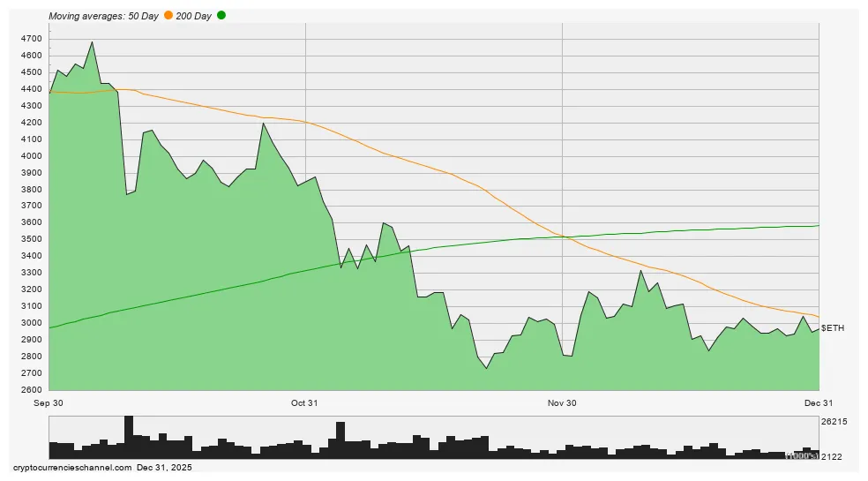Click the 3500 y-axis label
The height and width of the screenshot is (481, 868).
pyautogui.click(x=31, y=239)
